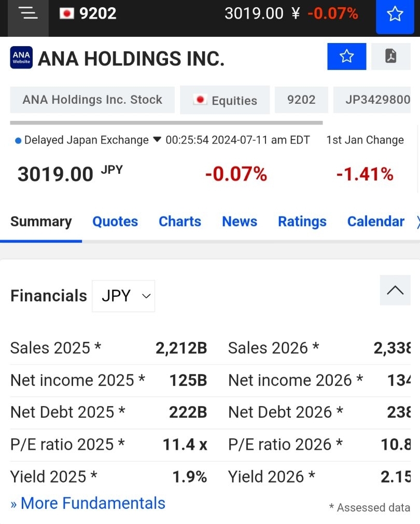
Task: Open the JPY currency selector
Action: pos(123,296)
